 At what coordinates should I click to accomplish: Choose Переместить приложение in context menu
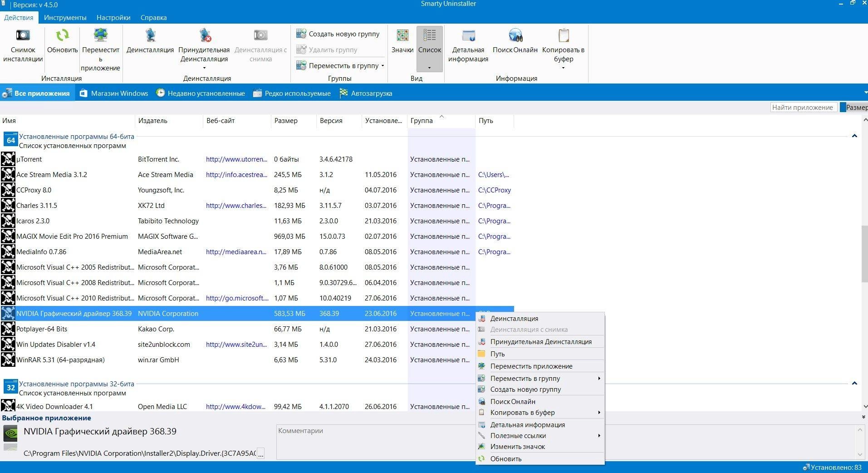540,366
